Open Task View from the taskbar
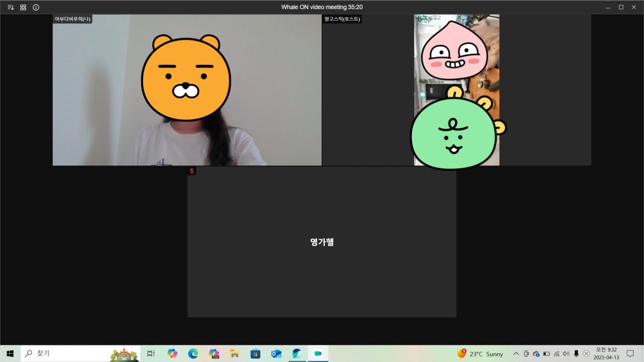 coord(151,354)
